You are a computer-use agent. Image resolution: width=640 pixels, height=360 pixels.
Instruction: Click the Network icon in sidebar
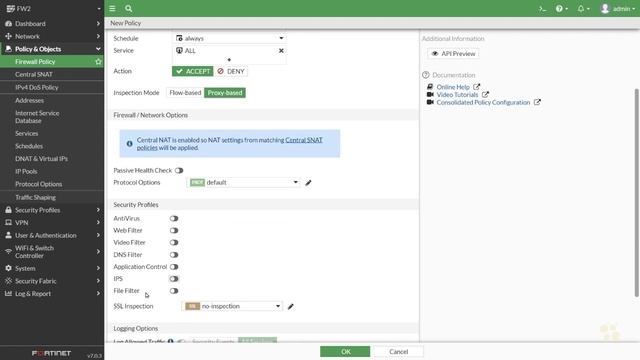[x=8, y=36]
